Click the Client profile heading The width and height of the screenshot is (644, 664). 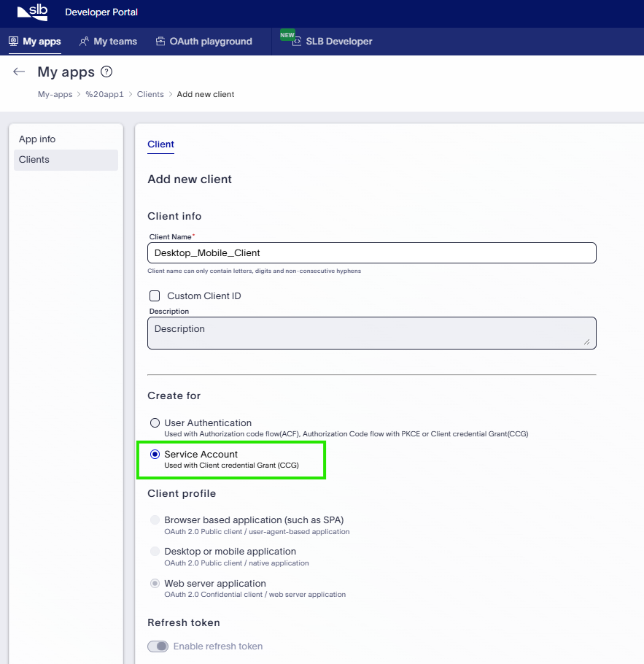182,494
